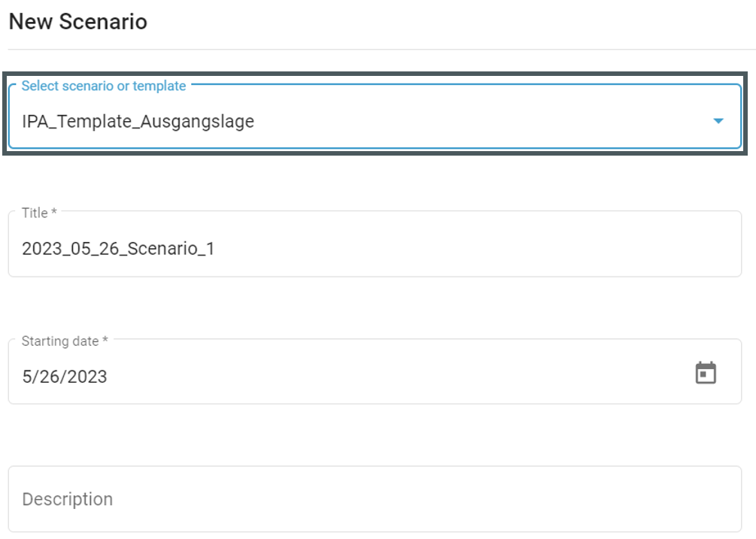Click the Starting date * label

click(x=65, y=341)
